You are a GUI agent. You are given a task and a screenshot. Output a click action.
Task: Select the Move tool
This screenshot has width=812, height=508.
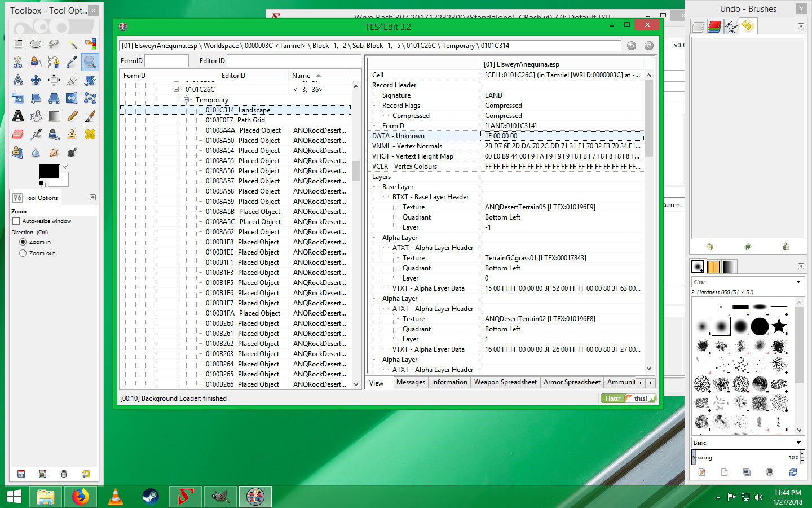pyautogui.click(x=36, y=80)
